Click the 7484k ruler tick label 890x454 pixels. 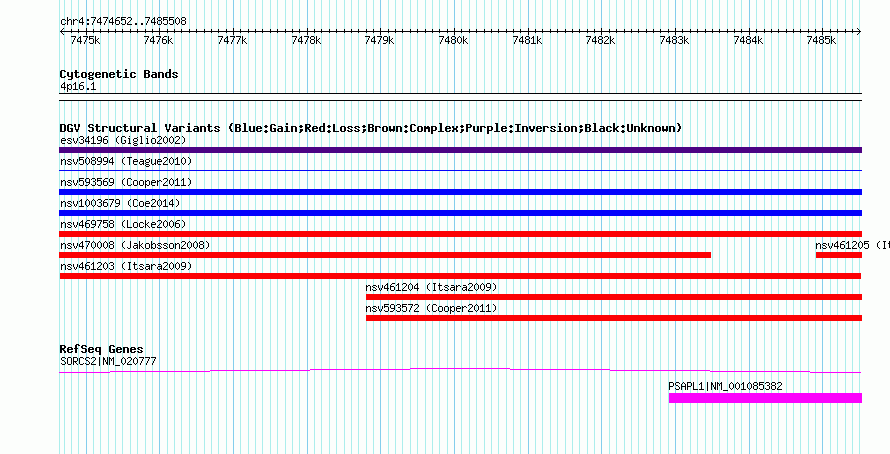(748, 40)
